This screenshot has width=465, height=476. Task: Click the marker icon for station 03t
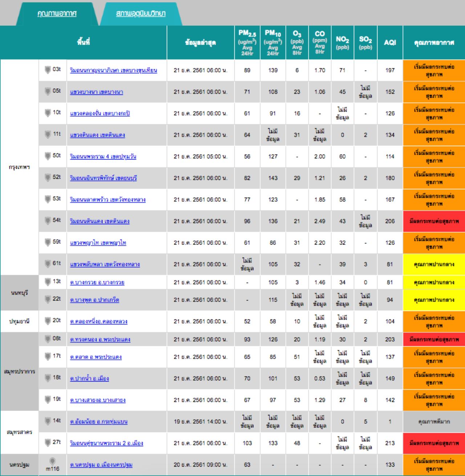[47, 69]
